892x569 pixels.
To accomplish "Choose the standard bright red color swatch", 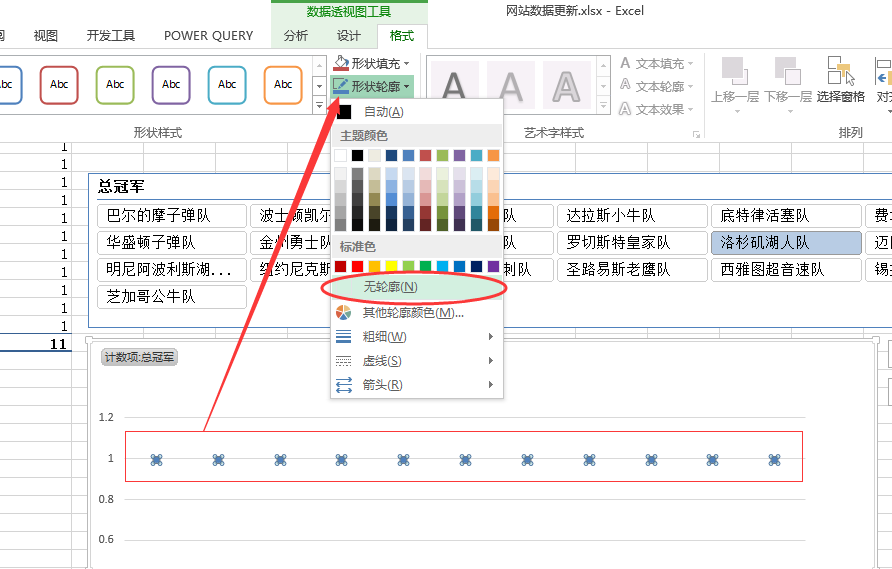I will (x=357, y=266).
